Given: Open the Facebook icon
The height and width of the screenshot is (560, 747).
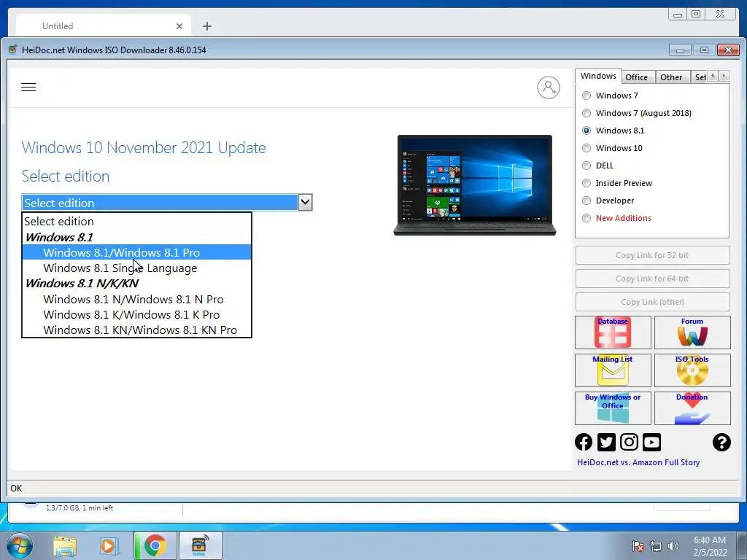Looking at the screenshot, I should 584,442.
